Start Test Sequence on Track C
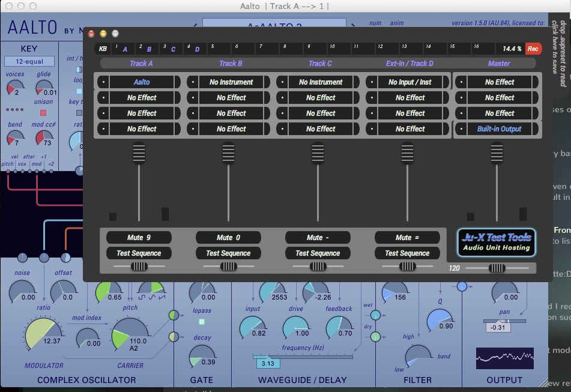571x392 pixels. (318, 253)
